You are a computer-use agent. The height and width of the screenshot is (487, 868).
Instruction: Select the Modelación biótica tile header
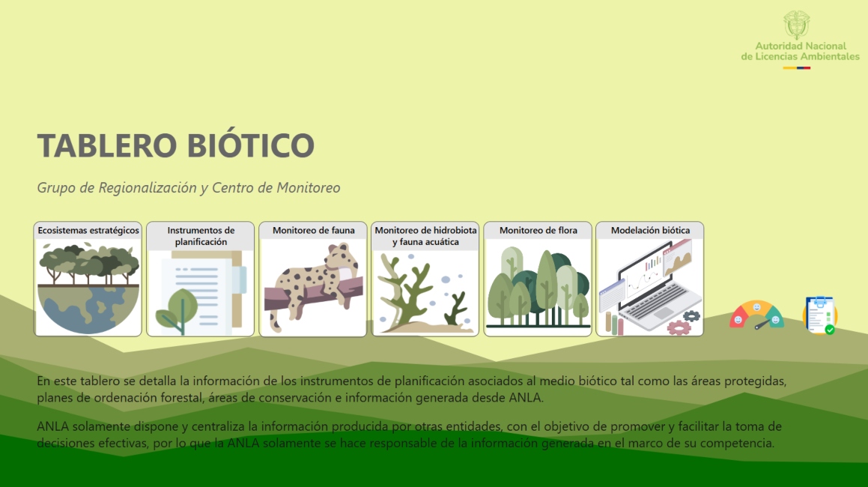click(649, 231)
